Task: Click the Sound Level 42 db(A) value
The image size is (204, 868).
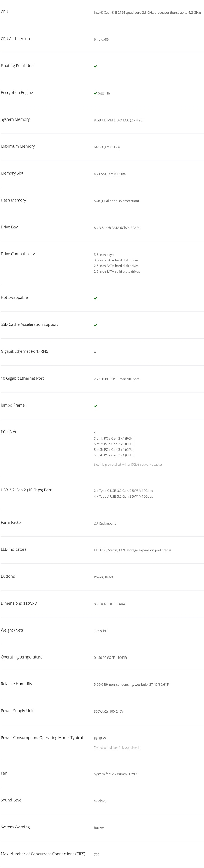Action: (100, 801)
